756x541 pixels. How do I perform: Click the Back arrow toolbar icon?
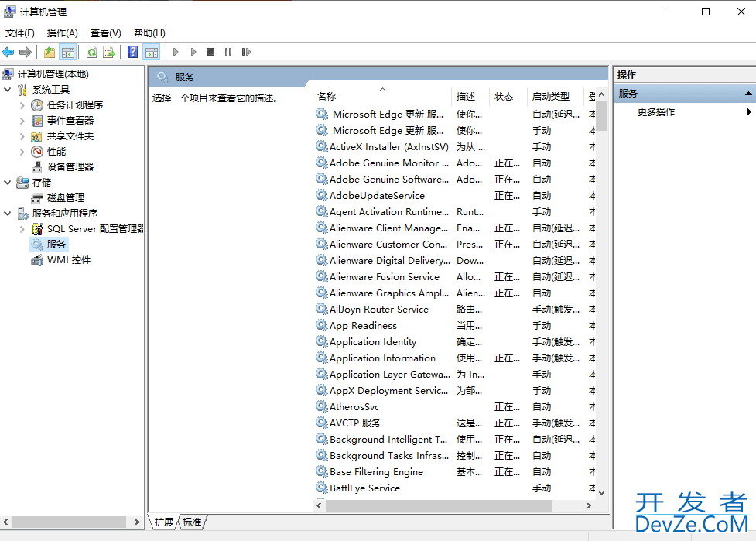click(x=8, y=52)
